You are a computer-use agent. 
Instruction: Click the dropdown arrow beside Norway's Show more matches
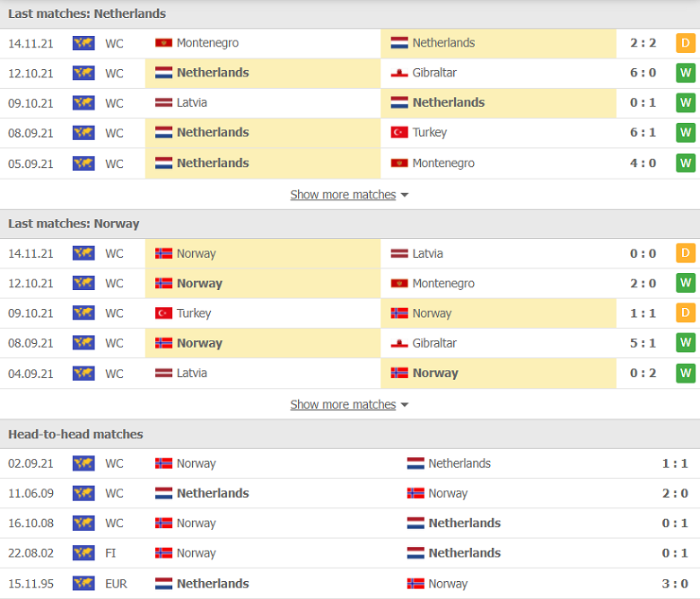tap(405, 405)
